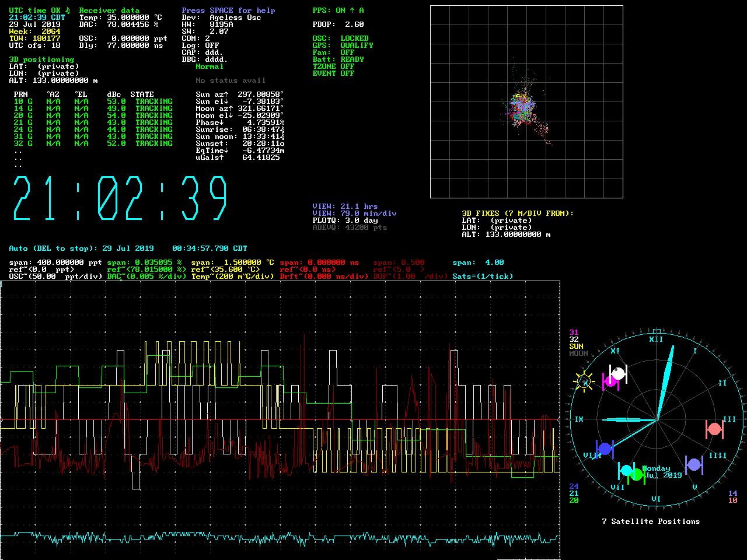
Task: Click the 'MOON' legend label by sky map
Action: (x=578, y=353)
